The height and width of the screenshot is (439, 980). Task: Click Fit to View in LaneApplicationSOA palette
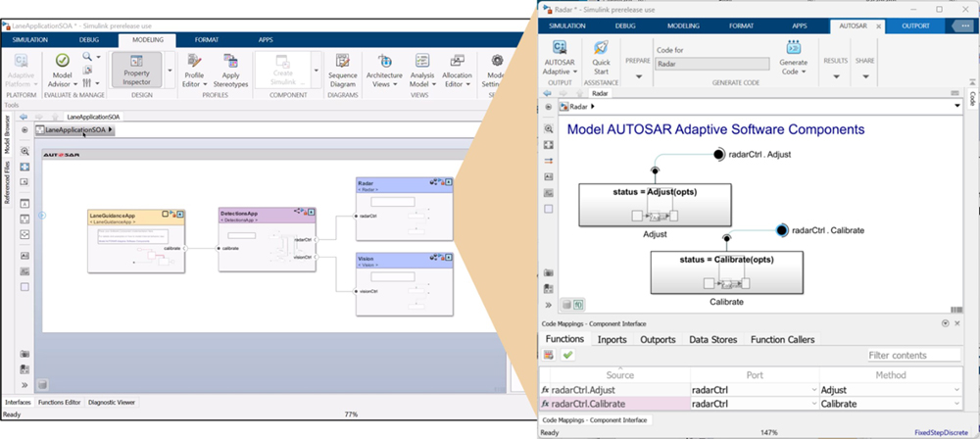(24, 167)
